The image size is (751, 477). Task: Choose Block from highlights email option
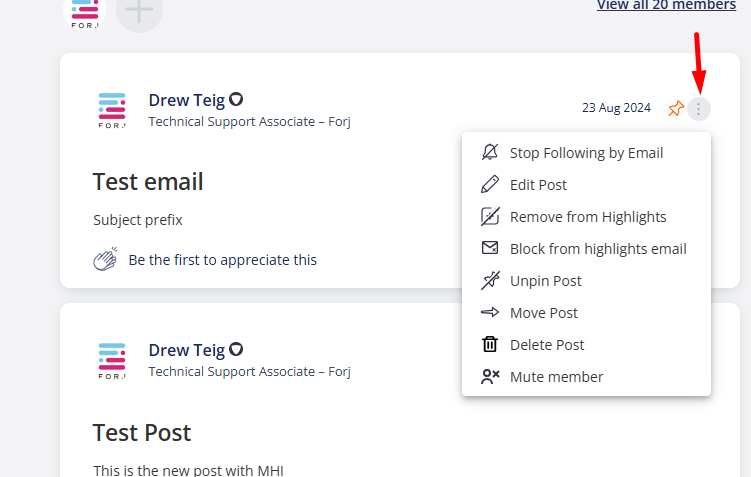(x=586, y=249)
